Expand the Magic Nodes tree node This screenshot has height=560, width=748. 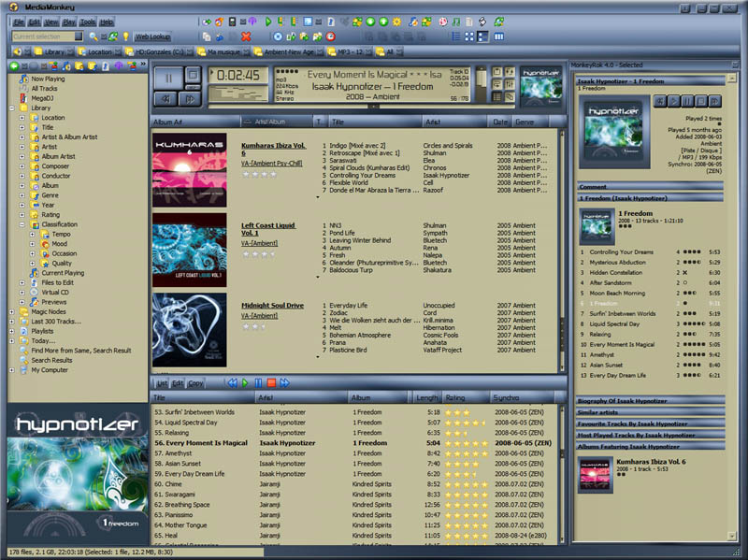(x=12, y=311)
